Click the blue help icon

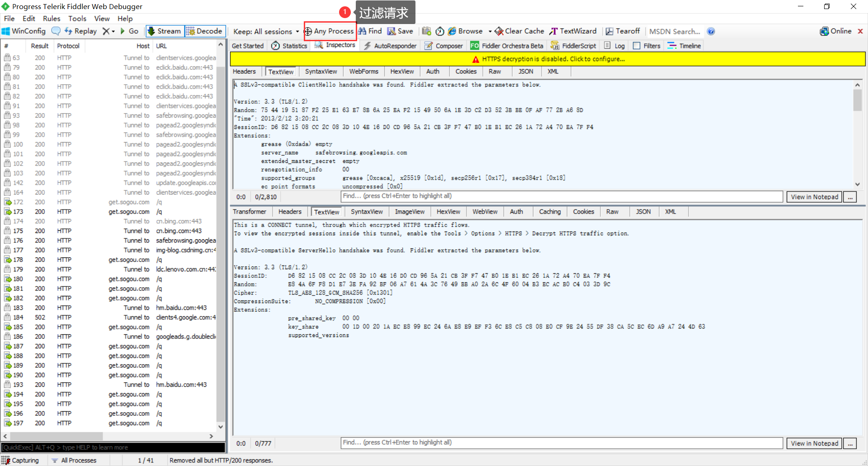tap(711, 31)
